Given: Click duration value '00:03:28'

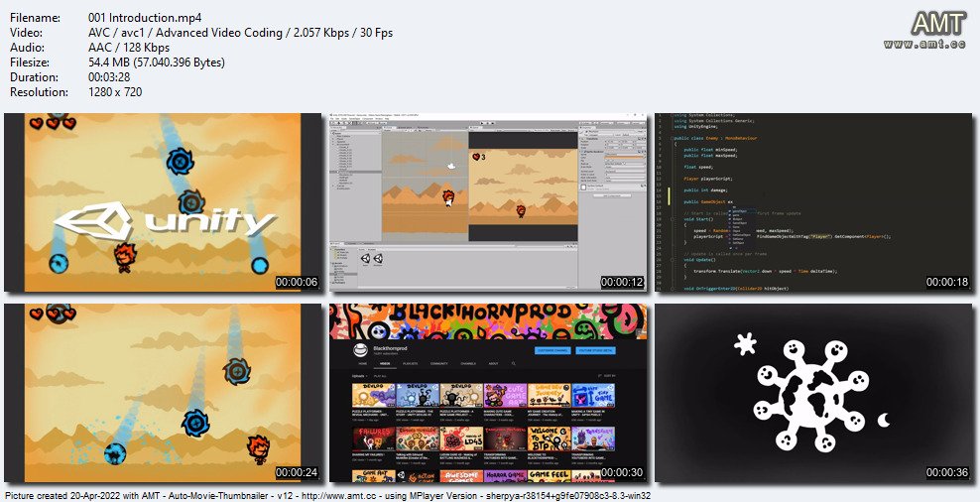Looking at the screenshot, I should tap(110, 77).
